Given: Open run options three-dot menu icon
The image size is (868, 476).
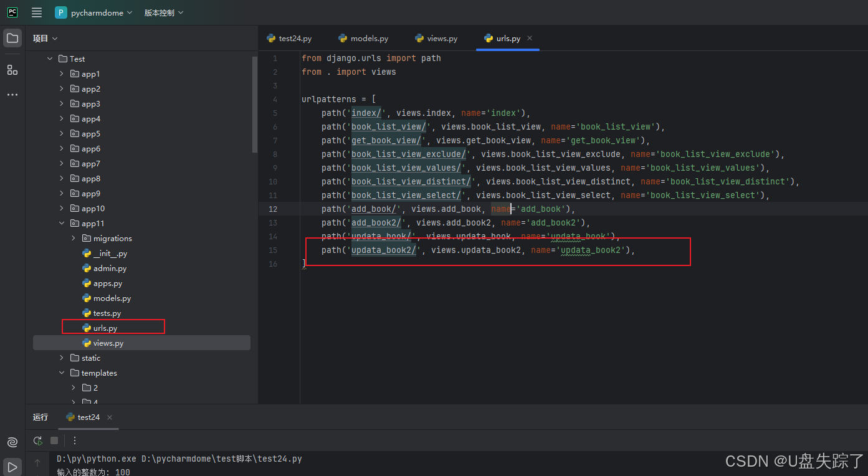Looking at the screenshot, I should [x=74, y=440].
